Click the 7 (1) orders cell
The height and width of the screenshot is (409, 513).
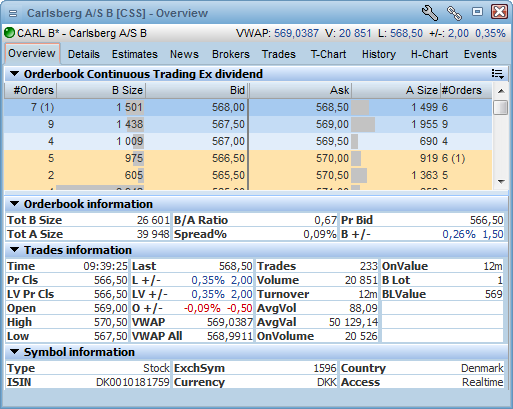click(42, 107)
